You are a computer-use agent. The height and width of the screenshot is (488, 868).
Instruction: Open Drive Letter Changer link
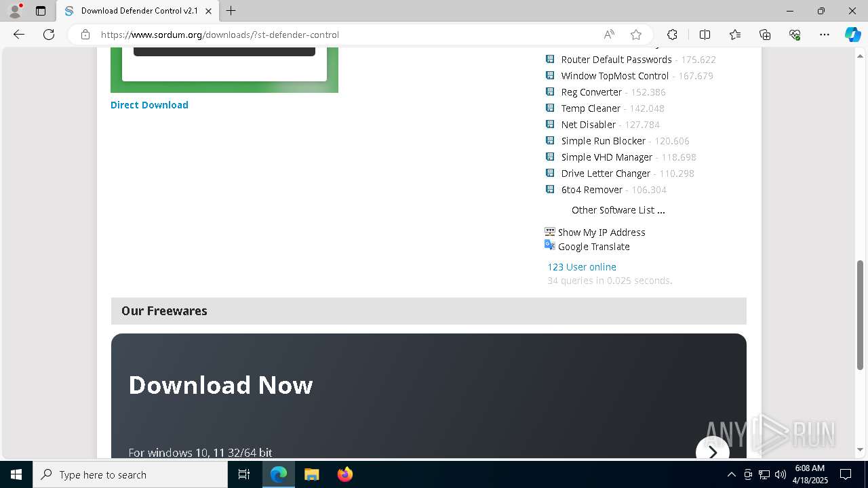606,174
